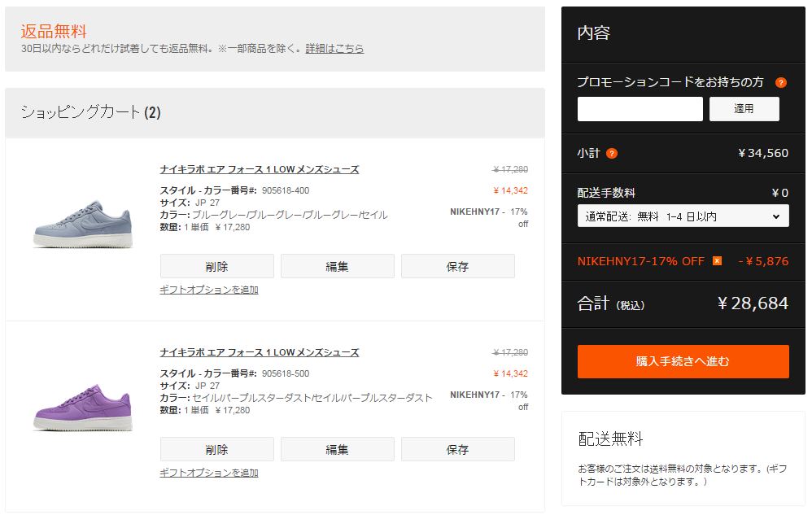Click the color text ブルーグレー for the first item
Viewport: 812px width, 515px height.
click(290, 215)
